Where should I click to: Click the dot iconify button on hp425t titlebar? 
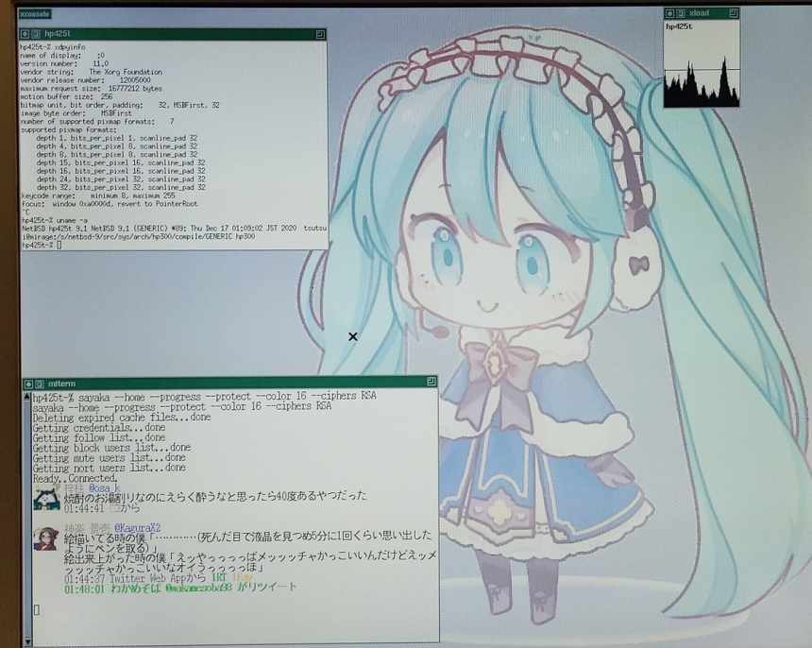[x=25, y=34]
